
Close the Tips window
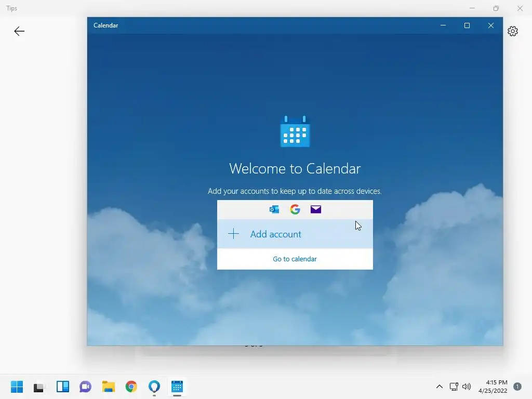point(520,8)
